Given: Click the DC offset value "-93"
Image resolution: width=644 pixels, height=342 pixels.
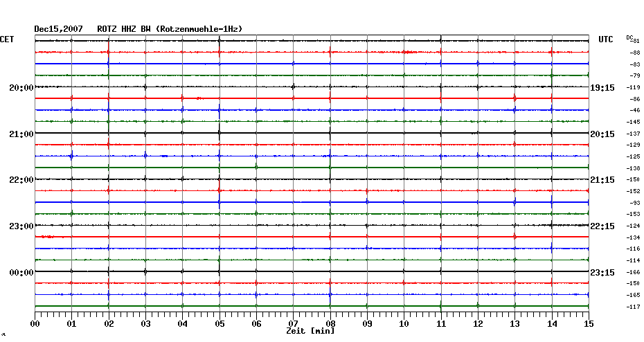Looking at the screenshot, I should click(634, 204).
